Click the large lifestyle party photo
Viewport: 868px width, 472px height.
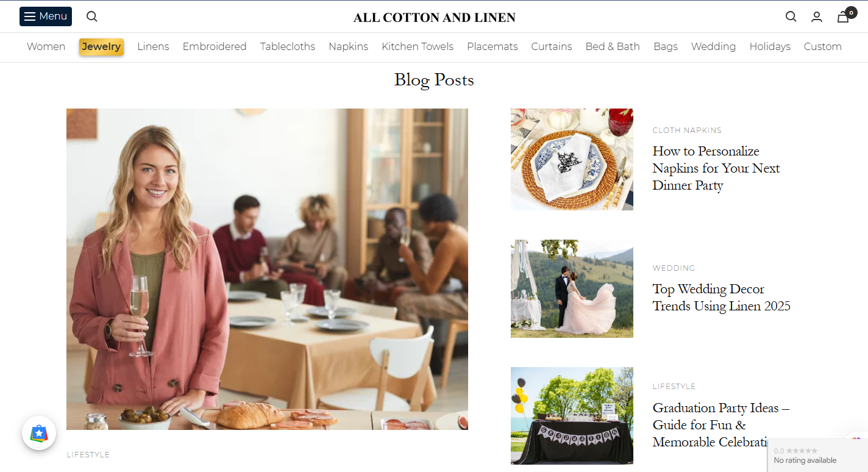267,269
